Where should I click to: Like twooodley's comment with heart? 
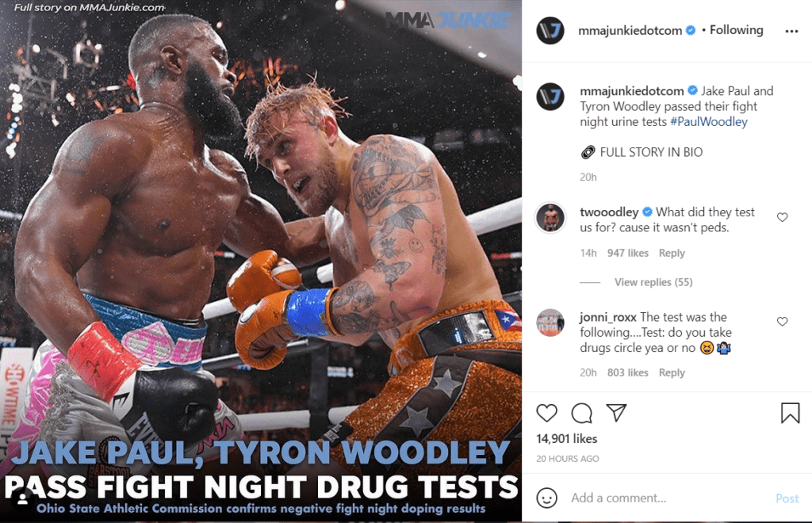[782, 217]
